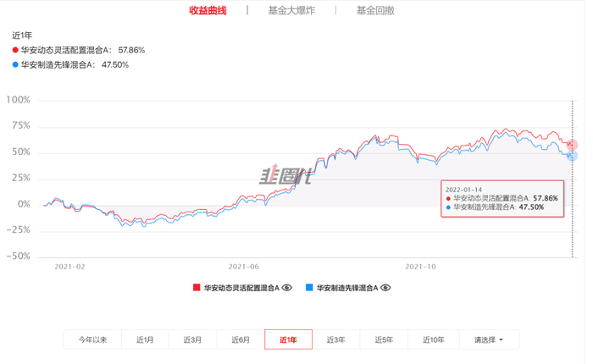This screenshot has height=364, width=593.
Task: Select the 近3月 time range
Action: (192, 339)
